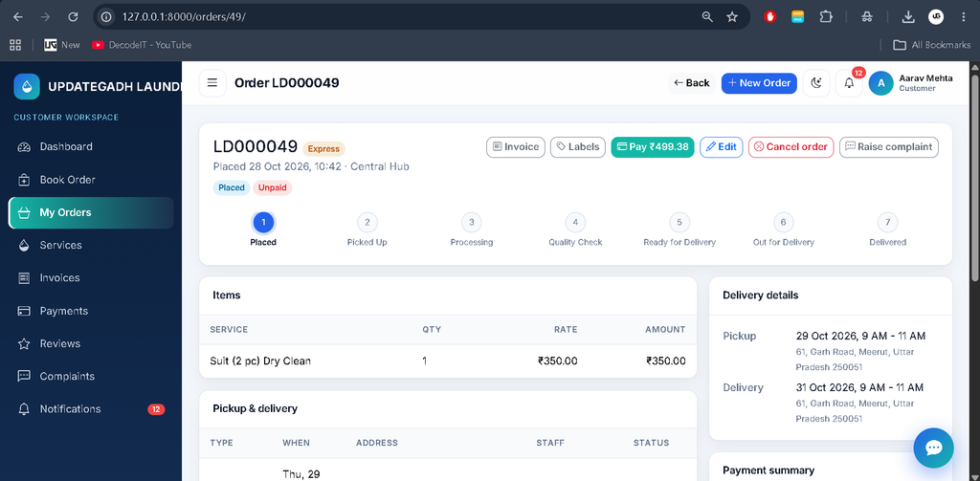Go Back to orders list
980x481 pixels.
pos(691,83)
